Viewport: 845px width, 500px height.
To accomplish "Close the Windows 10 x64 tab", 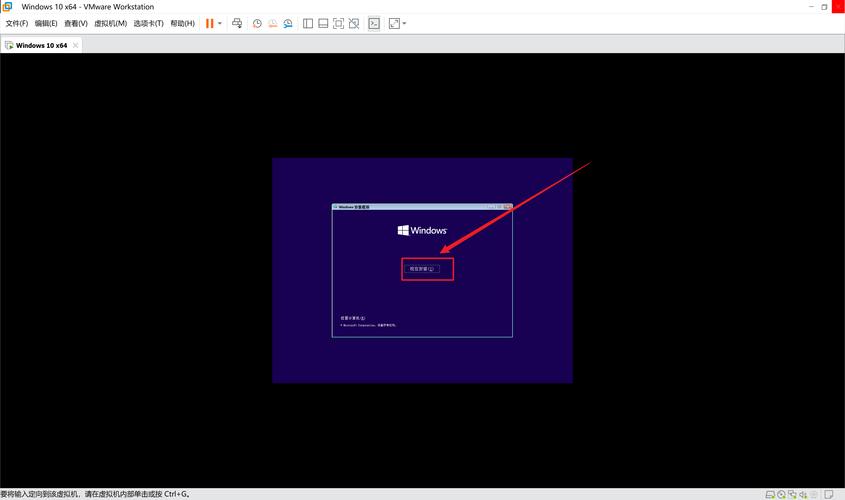I will 75,45.
